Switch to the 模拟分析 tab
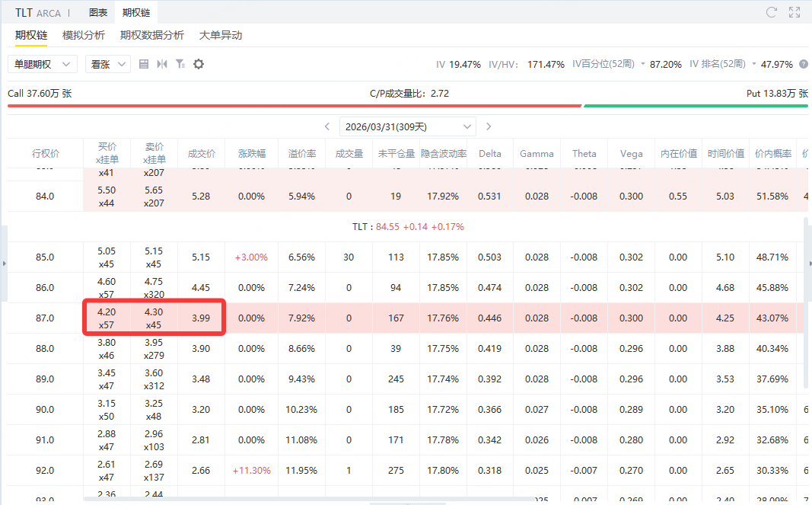 coord(84,35)
